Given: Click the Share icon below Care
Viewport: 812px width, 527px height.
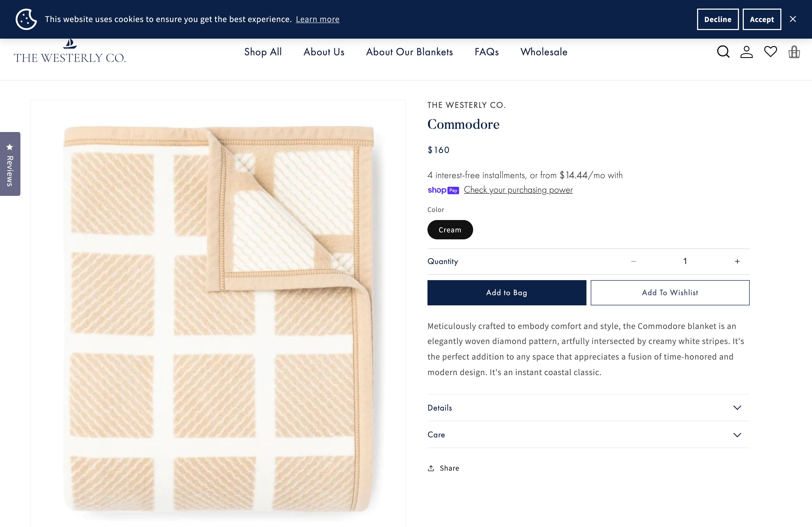Looking at the screenshot, I should coord(431,468).
